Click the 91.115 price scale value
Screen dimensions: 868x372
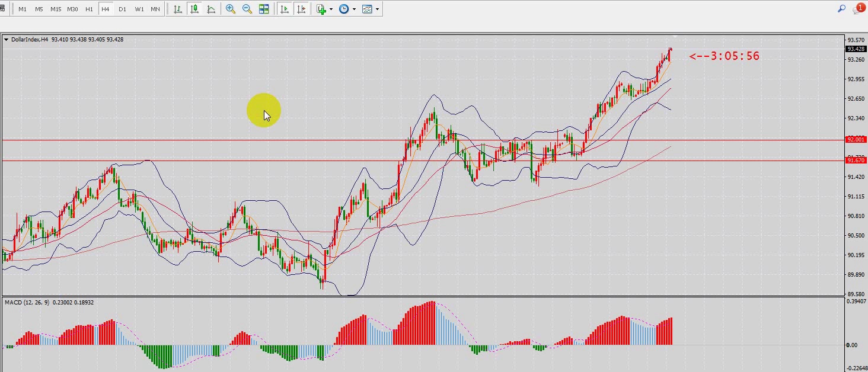(856, 197)
